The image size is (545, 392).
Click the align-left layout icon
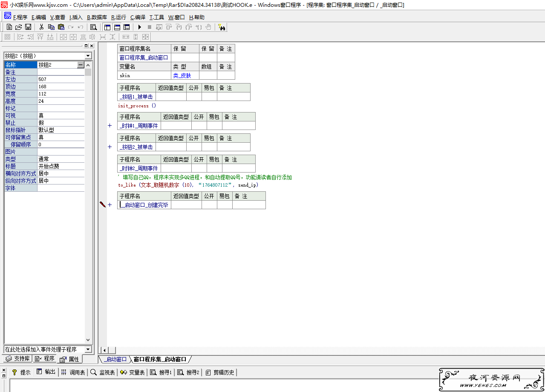(20, 37)
